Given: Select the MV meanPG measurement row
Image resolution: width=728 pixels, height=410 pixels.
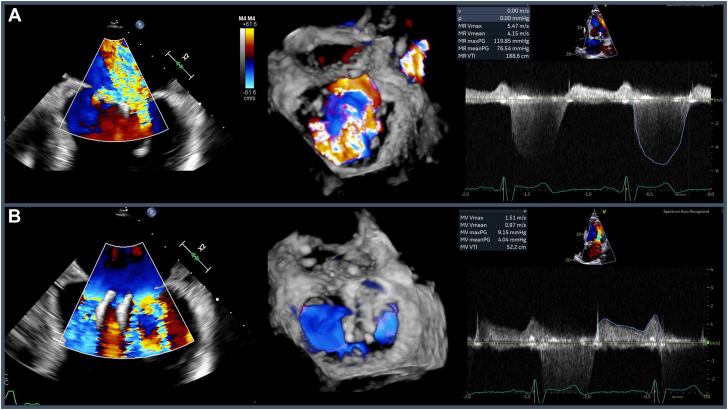Looking at the screenshot, I should [x=493, y=240].
